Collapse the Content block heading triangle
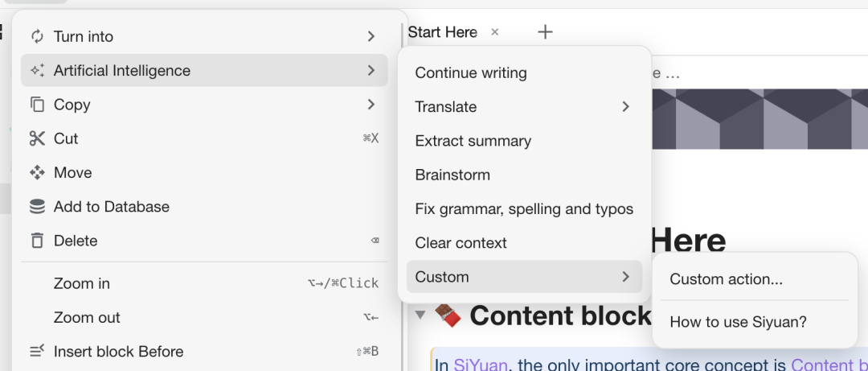 click(x=420, y=315)
